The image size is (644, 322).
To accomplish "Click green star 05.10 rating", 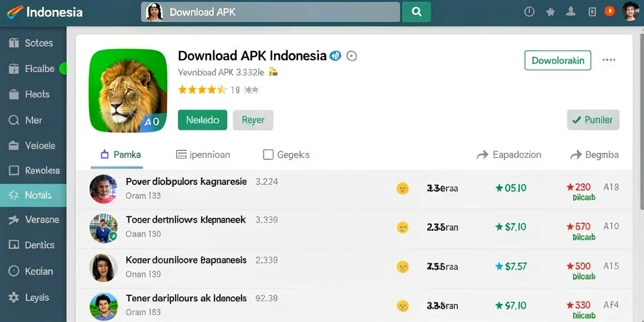I will point(511,188).
